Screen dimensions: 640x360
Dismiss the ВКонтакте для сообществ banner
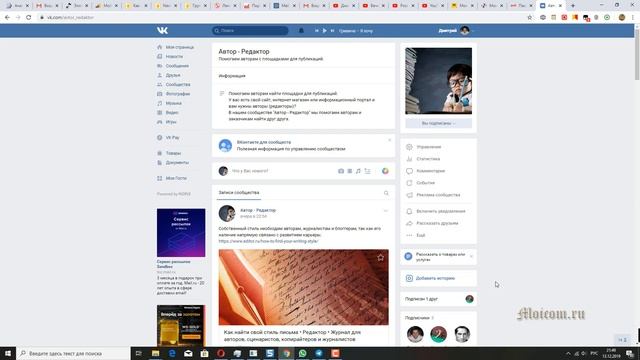[x=389, y=140]
